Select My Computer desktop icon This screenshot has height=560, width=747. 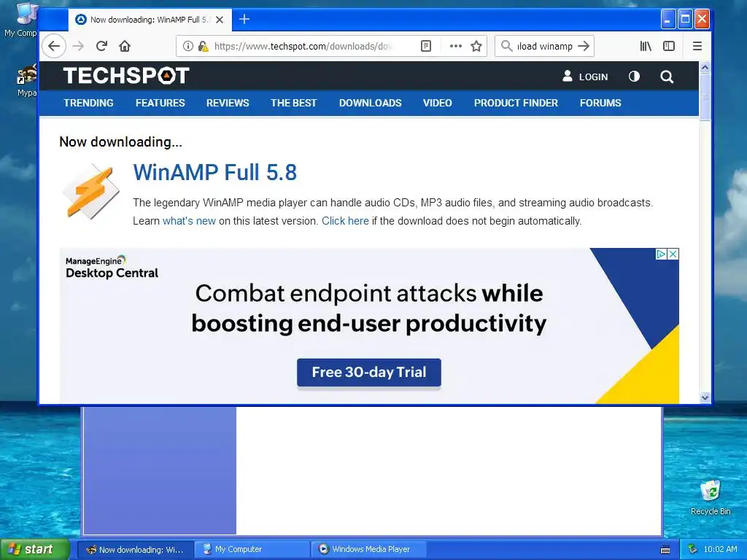[21, 20]
